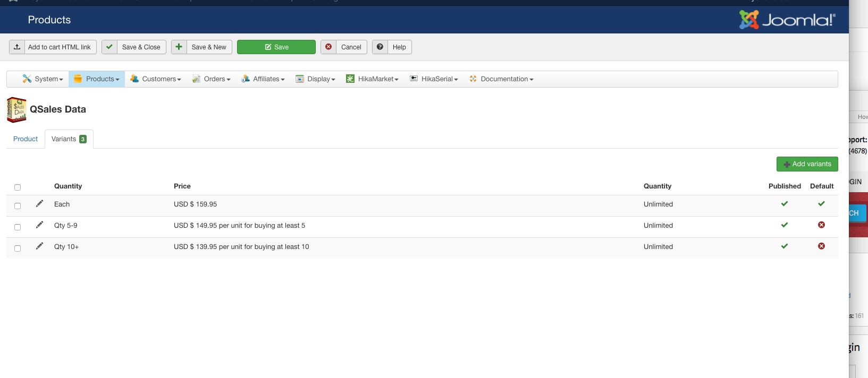
Task: Open the System dropdown menu
Action: (43, 79)
